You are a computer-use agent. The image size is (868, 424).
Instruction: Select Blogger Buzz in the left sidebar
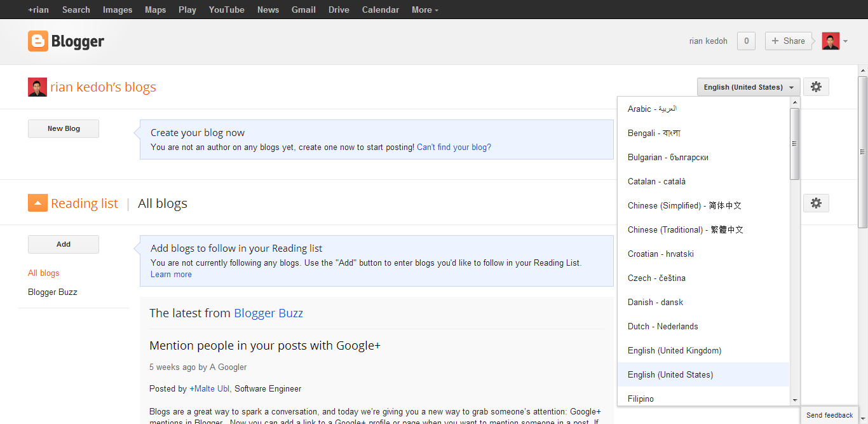[x=53, y=292]
